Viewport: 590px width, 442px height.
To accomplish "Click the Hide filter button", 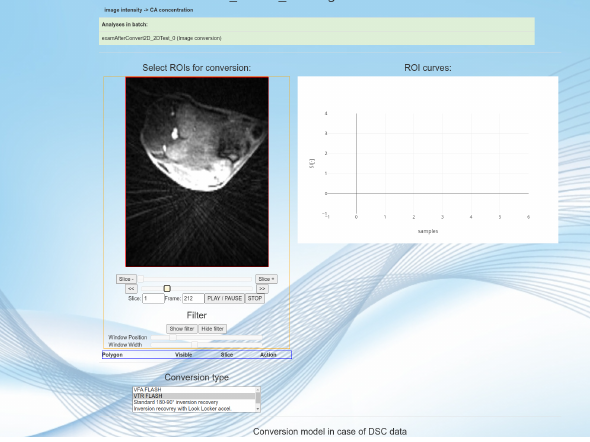I will point(212,329).
